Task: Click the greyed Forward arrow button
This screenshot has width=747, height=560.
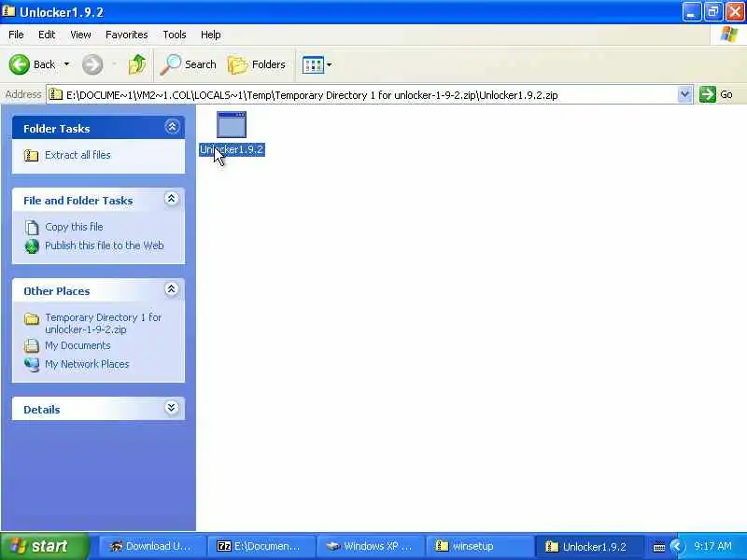Action: click(92, 64)
